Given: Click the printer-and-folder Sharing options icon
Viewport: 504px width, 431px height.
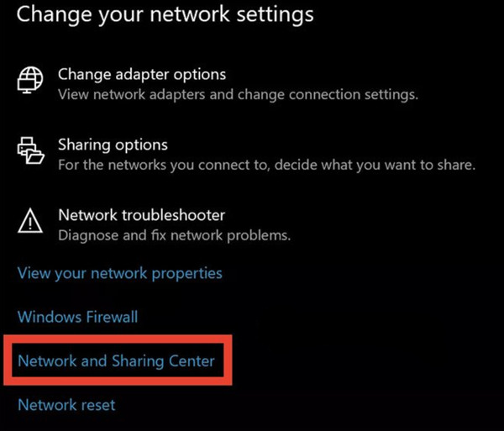Looking at the screenshot, I should (29, 153).
